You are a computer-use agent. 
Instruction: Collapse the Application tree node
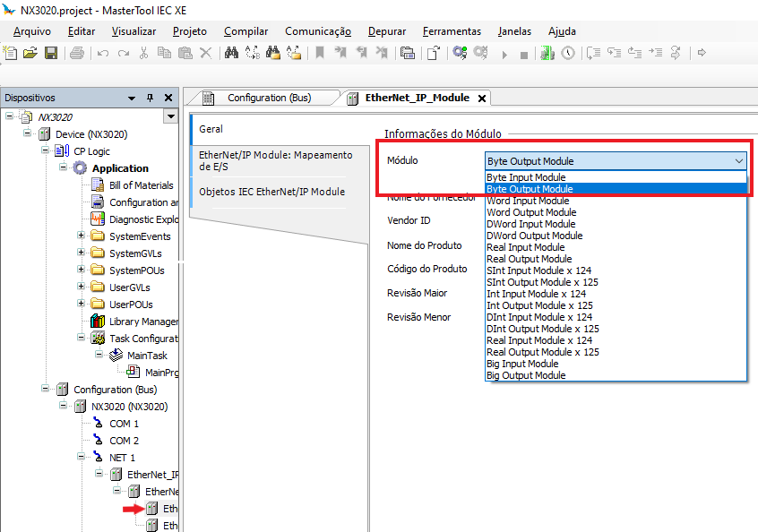tap(64, 168)
